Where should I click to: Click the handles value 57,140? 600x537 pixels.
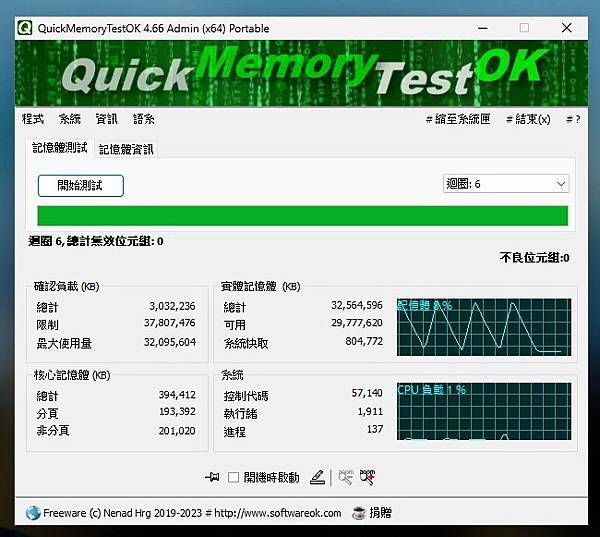[x=367, y=393]
